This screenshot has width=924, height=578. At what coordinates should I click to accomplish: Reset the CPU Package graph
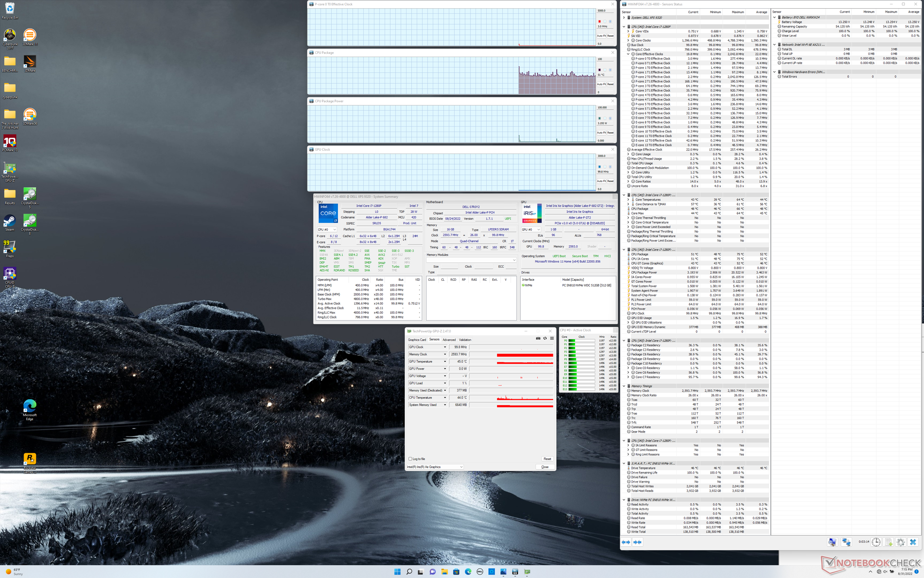coord(610,84)
